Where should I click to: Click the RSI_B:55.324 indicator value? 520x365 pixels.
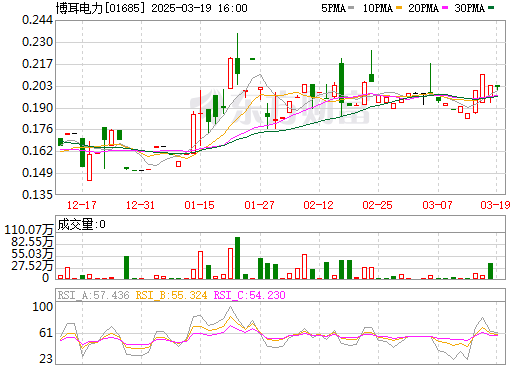tap(171, 295)
